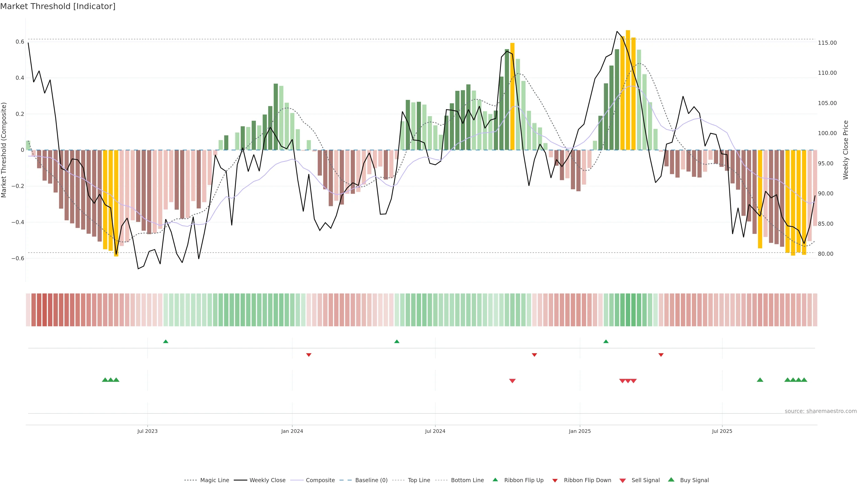Click the Buy Signal legend icon
This screenshot has width=868, height=488.
[671, 480]
